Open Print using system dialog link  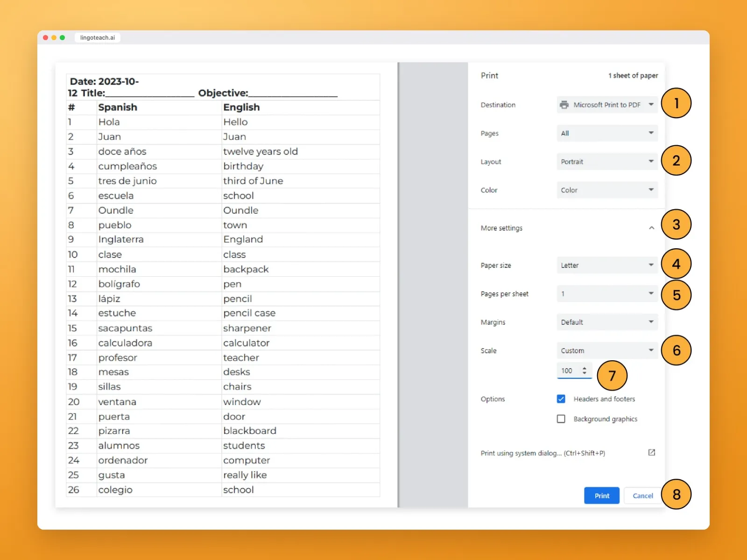(543, 453)
